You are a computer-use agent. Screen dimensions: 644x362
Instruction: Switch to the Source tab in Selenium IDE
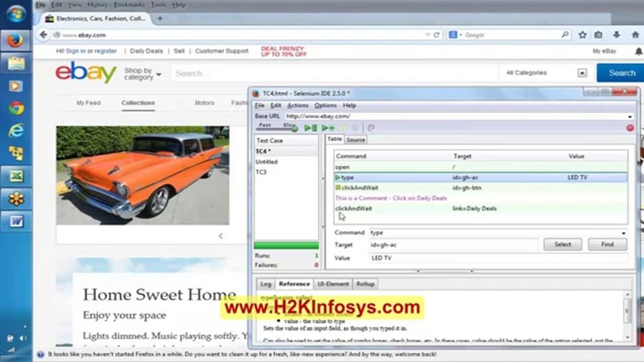tap(356, 140)
